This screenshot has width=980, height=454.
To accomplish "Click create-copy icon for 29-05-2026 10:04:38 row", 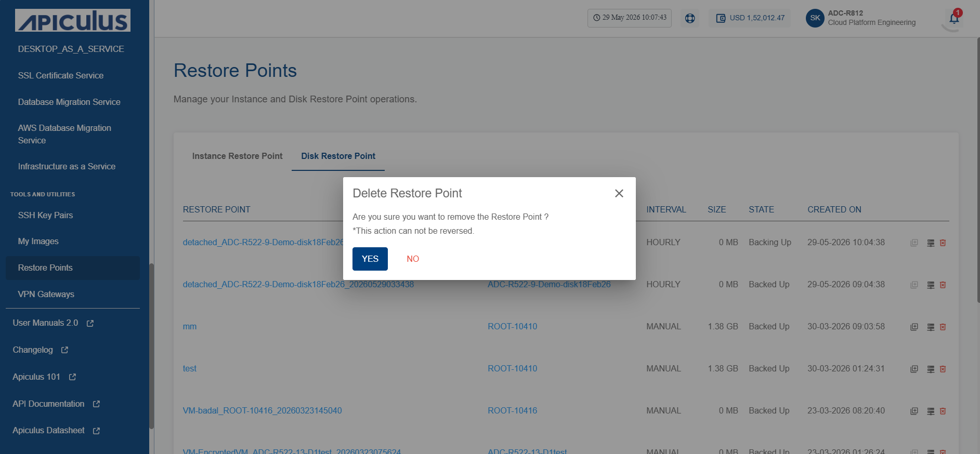I will pos(914,243).
